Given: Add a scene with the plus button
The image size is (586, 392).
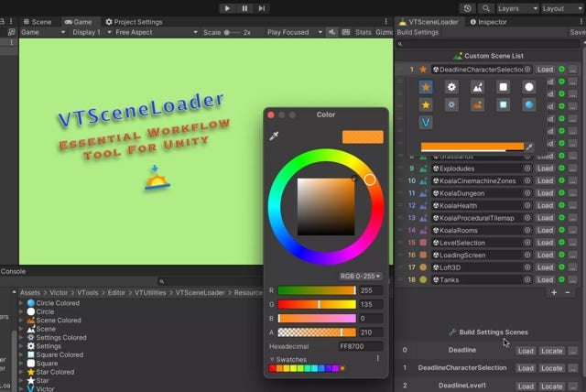Looking at the screenshot, I should click(x=554, y=292).
